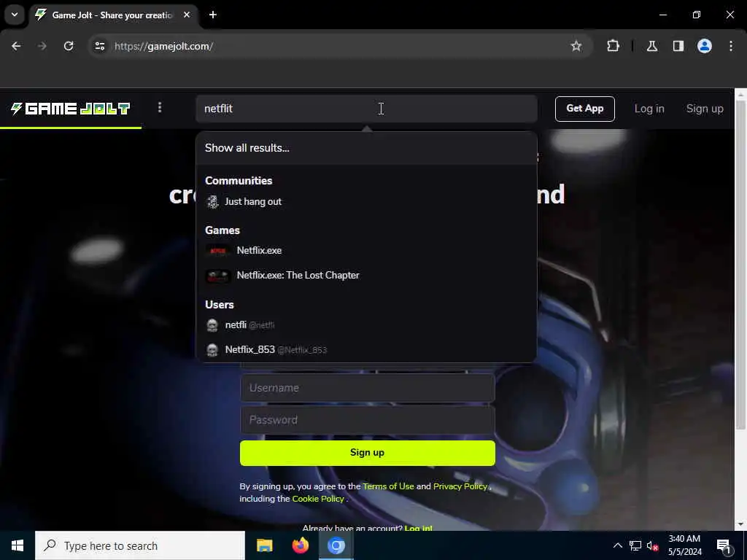Open site information icon in address bar
The height and width of the screenshot is (560, 747).
[x=99, y=46]
